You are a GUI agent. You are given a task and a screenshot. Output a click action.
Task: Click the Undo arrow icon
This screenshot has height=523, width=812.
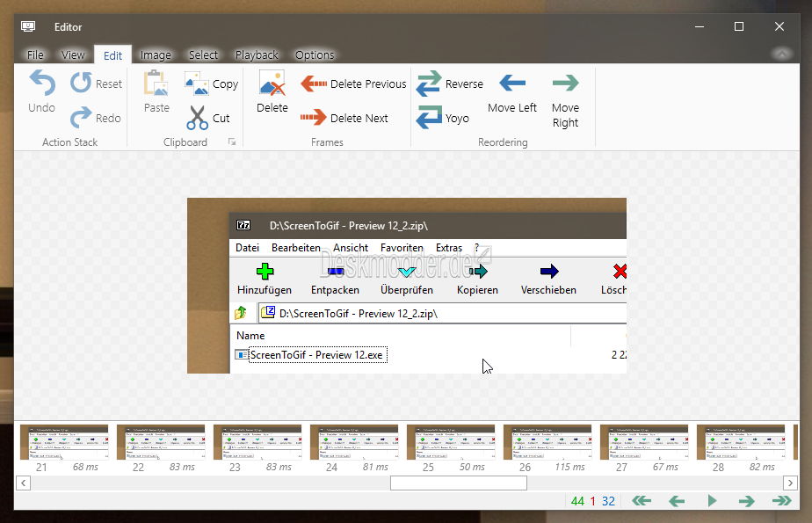(42, 84)
